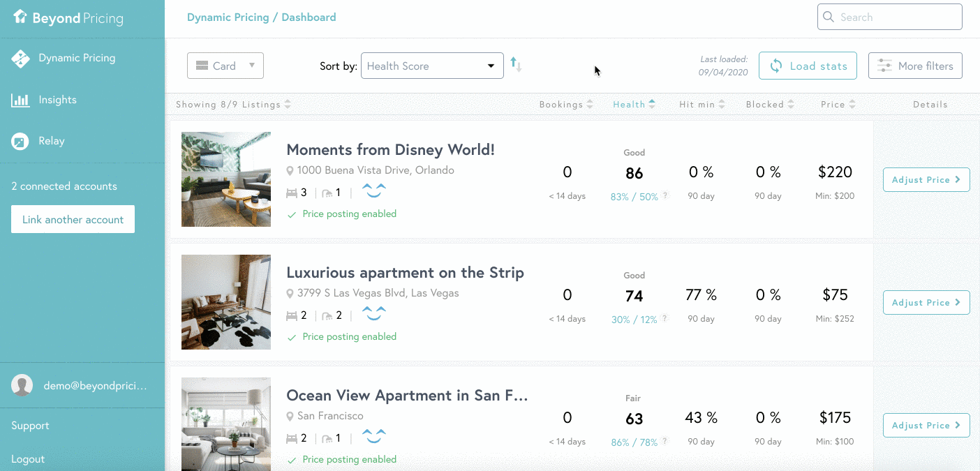Click Adjust Price for Las Vegas listing
Image resolution: width=980 pixels, height=471 pixels.
coord(926,302)
